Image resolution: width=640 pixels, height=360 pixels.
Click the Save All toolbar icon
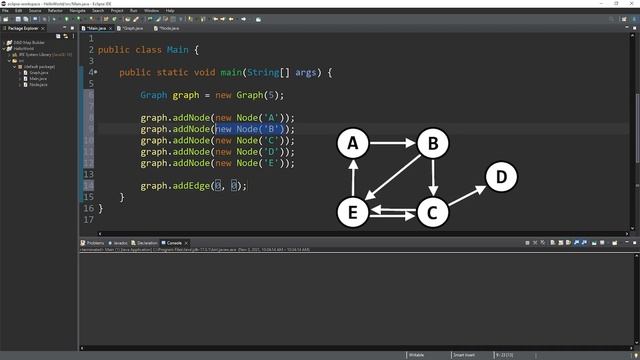coord(25,19)
